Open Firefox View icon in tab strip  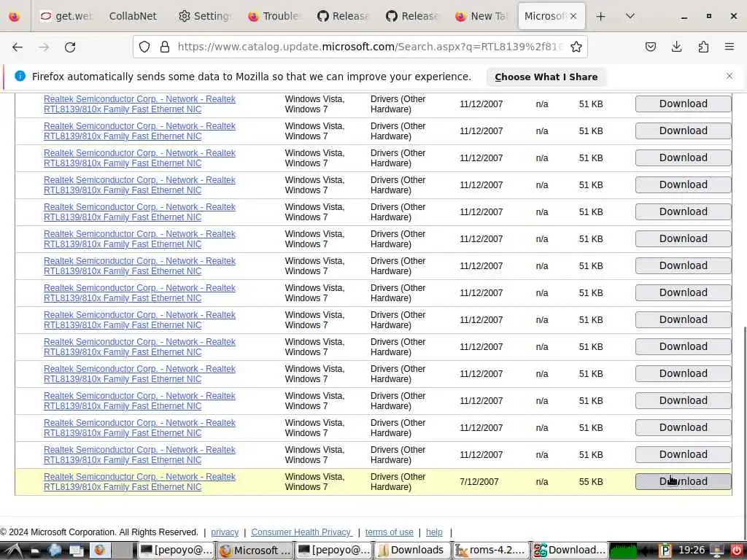point(15,16)
